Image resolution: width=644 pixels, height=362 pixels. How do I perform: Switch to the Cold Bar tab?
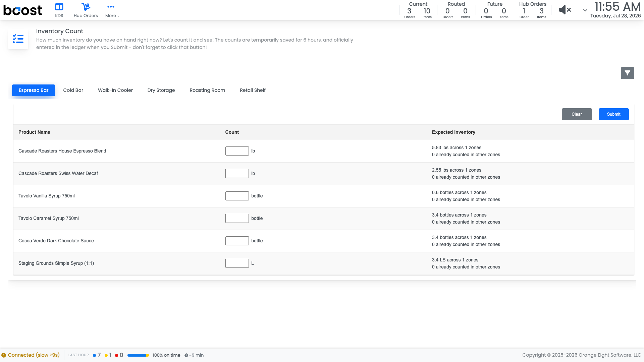click(73, 90)
